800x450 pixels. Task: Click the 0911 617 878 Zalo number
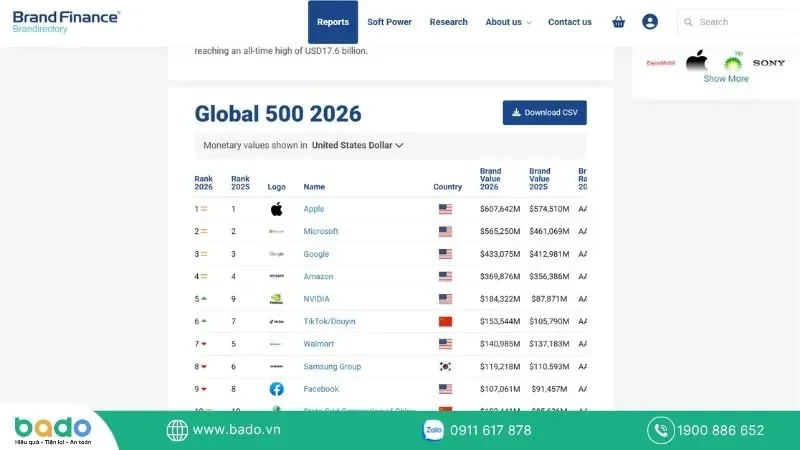pos(491,431)
